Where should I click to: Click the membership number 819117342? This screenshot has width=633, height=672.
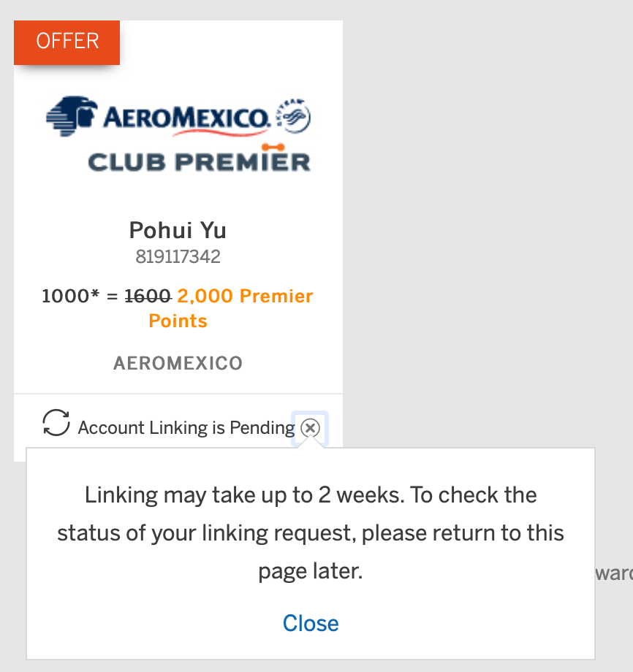click(x=178, y=257)
